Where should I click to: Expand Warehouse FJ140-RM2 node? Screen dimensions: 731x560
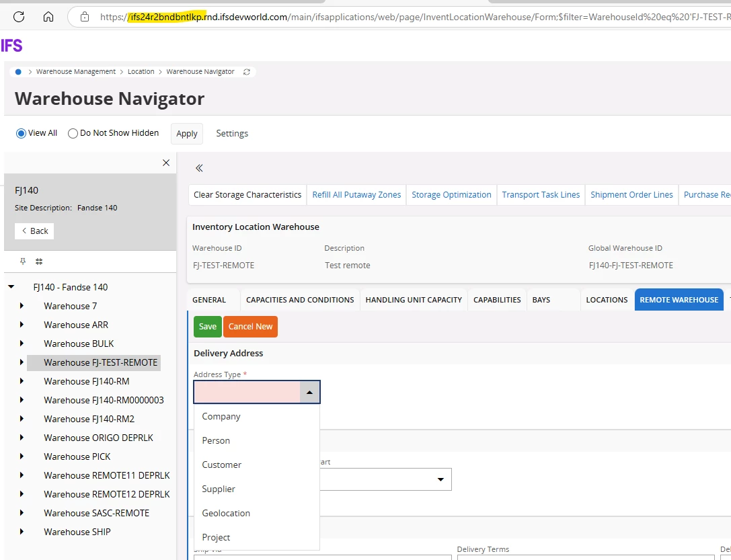pos(22,419)
